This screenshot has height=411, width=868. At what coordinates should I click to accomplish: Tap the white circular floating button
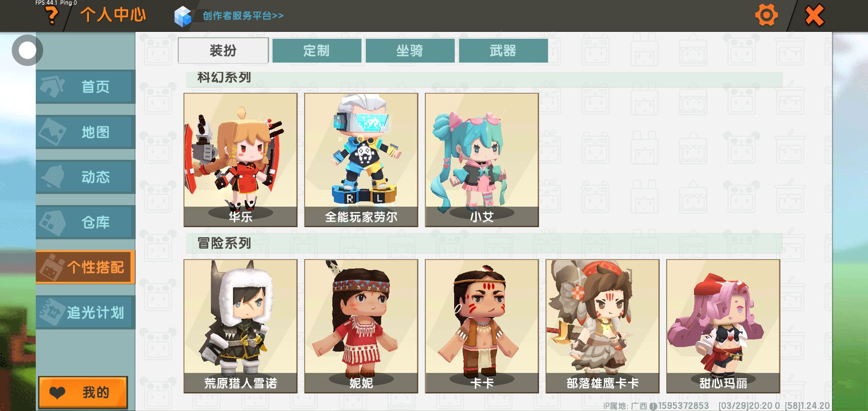27,50
